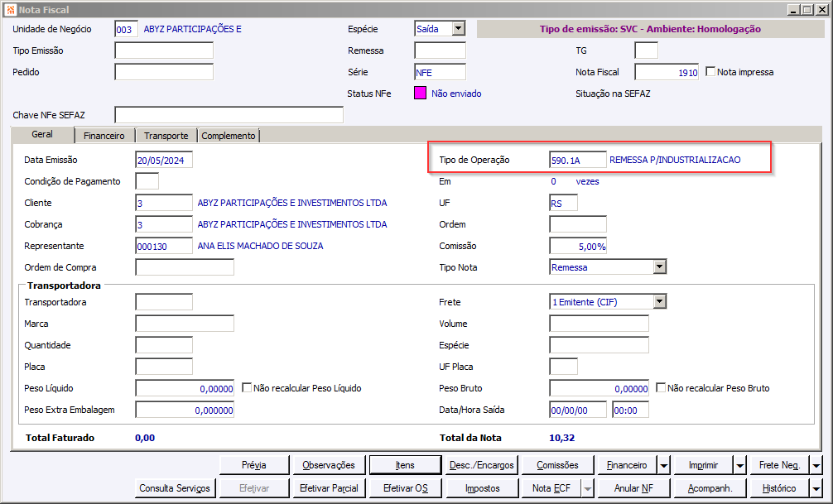This screenshot has width=833, height=504.
Task: Click the Financeiro button at the bottom
Action: pyautogui.click(x=627, y=465)
